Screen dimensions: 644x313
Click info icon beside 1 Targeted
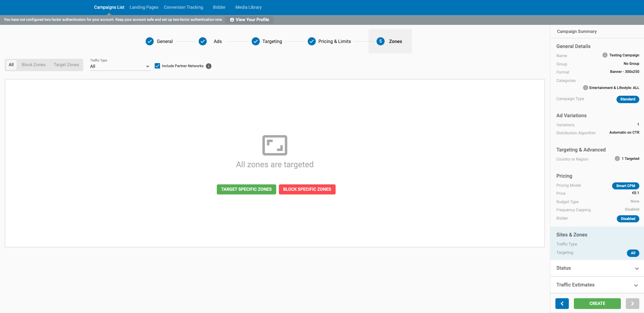click(617, 159)
